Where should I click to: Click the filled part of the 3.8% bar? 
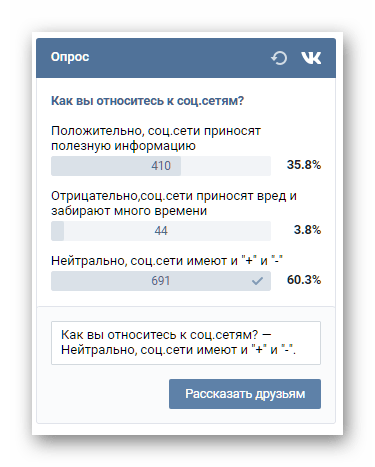[57, 231]
